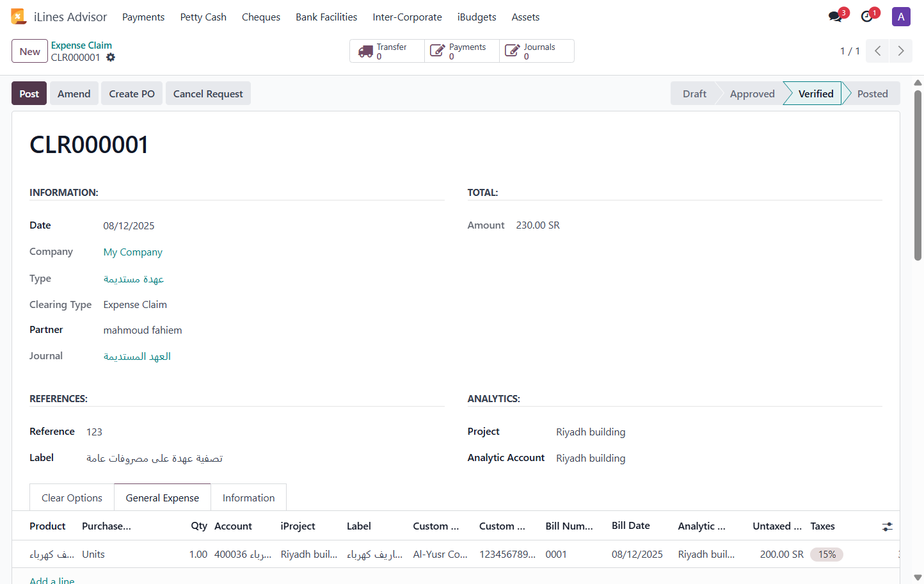This screenshot has height=584, width=924.
Task: Open the Cheques menu
Action: point(261,17)
